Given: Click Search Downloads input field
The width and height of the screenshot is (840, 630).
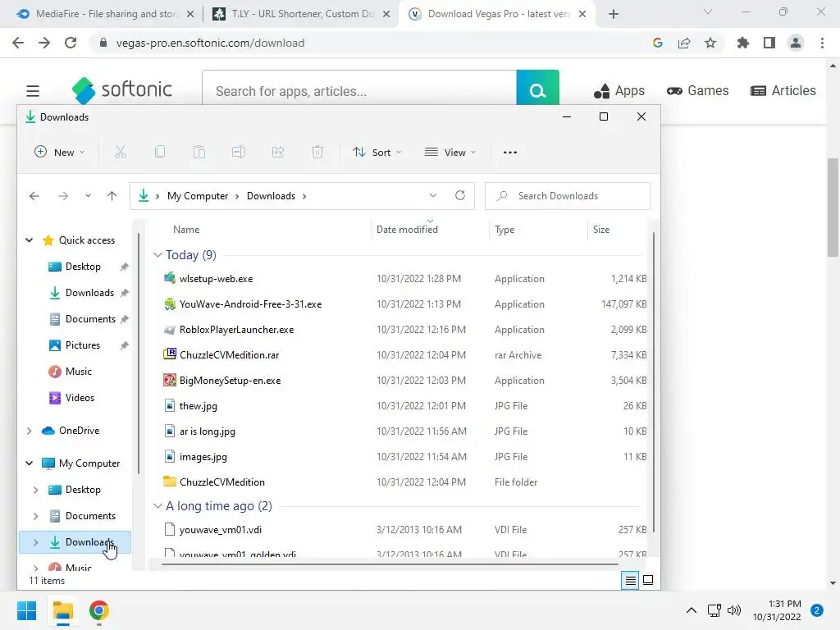Looking at the screenshot, I should [568, 196].
